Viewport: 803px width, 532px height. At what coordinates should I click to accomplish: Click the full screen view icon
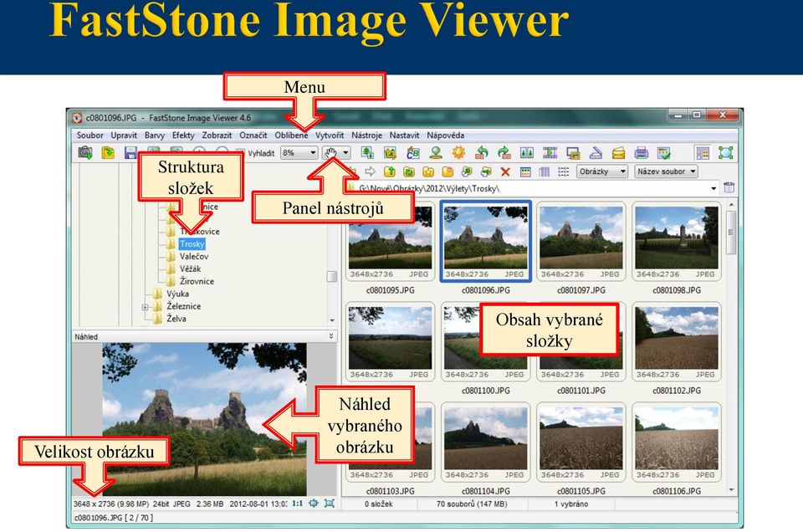coord(726,152)
